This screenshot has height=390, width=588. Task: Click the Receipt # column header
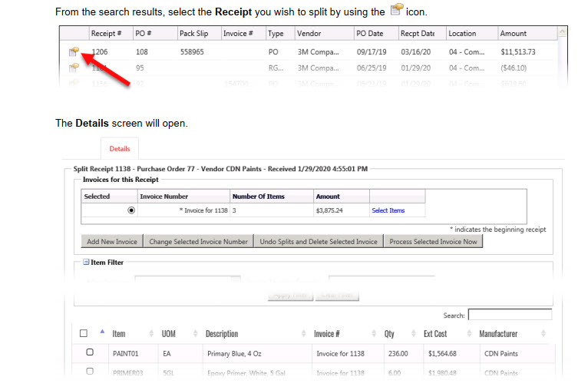point(106,34)
